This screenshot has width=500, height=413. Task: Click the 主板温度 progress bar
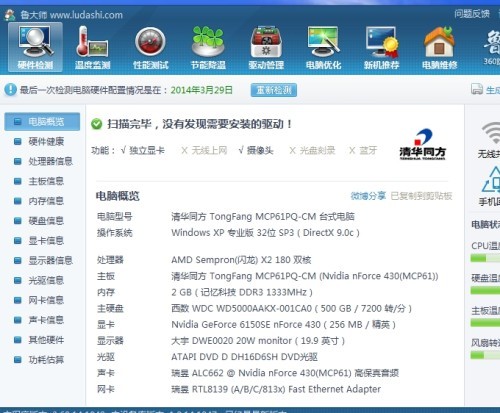pyautogui.click(x=485, y=323)
